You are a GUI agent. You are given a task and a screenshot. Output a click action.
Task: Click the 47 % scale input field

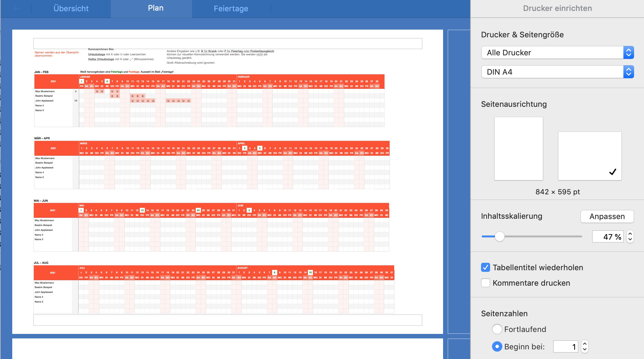click(x=608, y=237)
